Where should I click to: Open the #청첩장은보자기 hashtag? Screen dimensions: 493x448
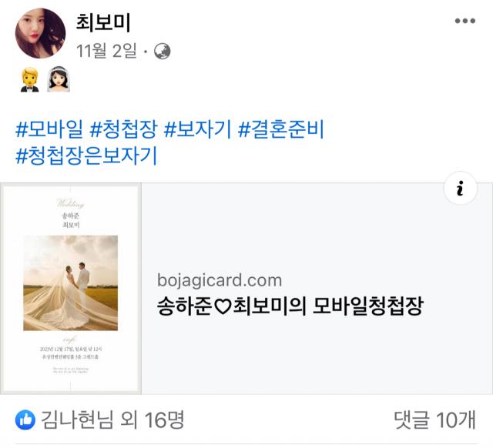(x=86, y=155)
